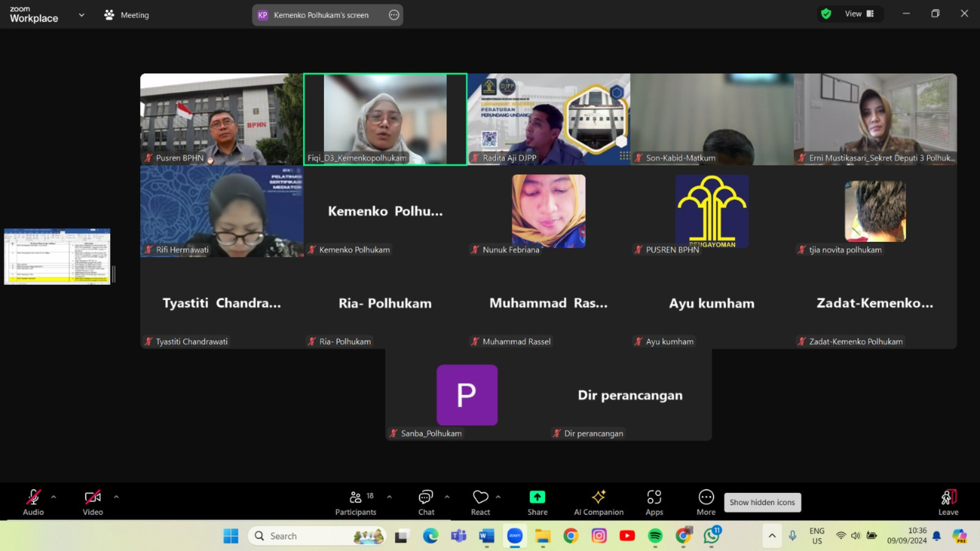Select Erni Mustikasari video tile
This screenshot has height=551, width=980.
coord(875,119)
